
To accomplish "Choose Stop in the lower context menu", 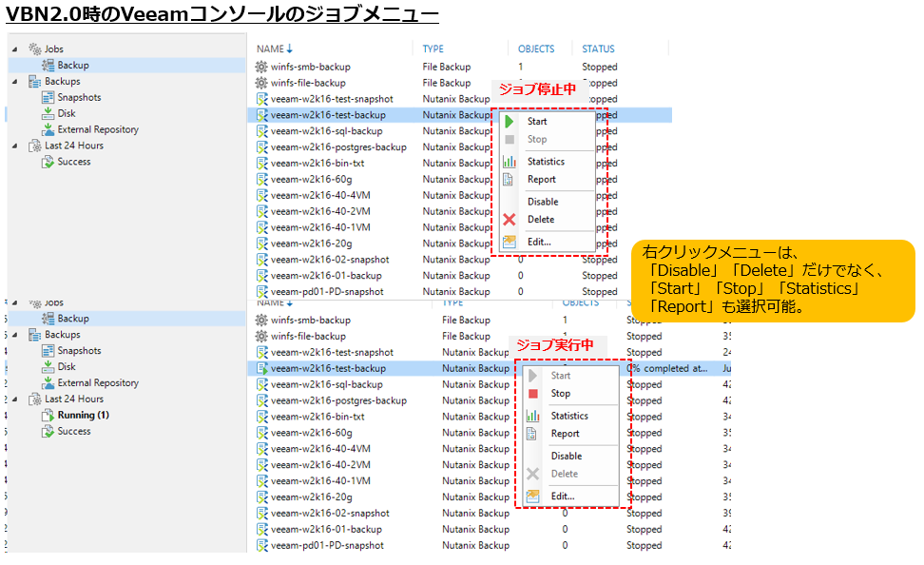I will (x=561, y=394).
